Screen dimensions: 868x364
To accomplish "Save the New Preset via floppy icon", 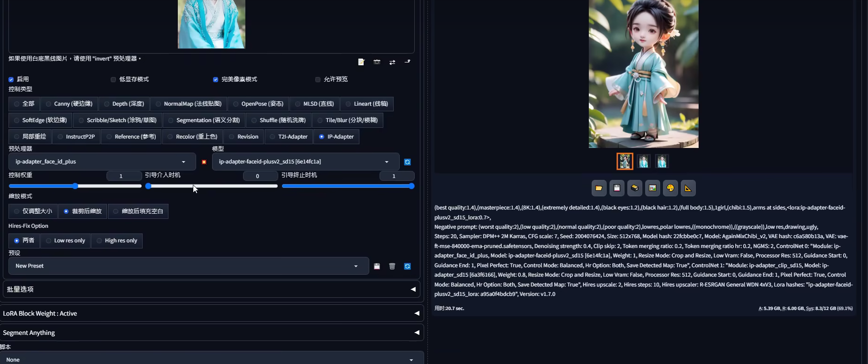I will point(377,266).
